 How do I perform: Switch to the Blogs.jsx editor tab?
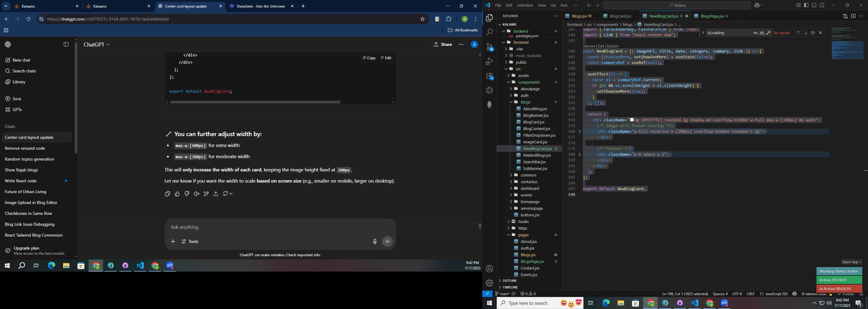point(579,16)
